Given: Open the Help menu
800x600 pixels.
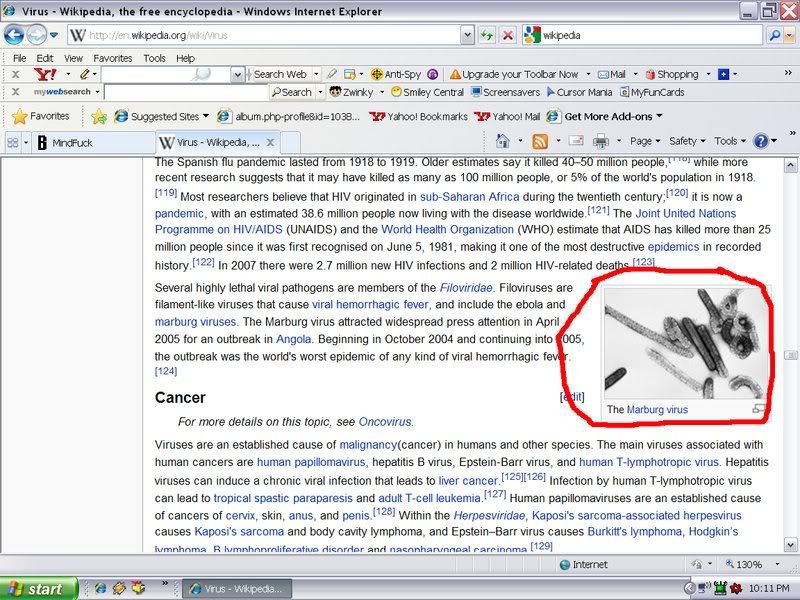Looking at the screenshot, I should [185, 58].
